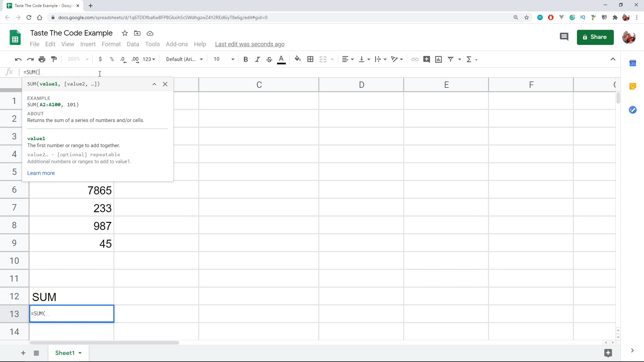The image size is (644, 362).
Task: Click the Learn more link in SUM tooltip
Action: click(41, 173)
